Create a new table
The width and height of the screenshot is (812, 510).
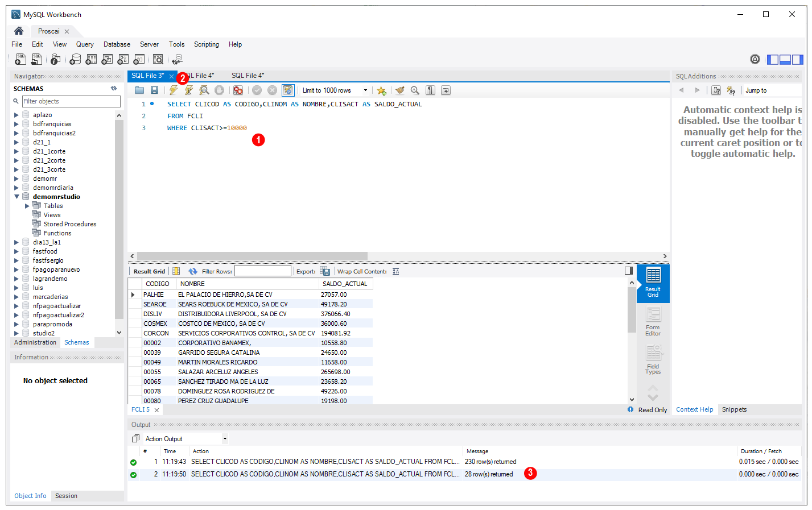pos(91,59)
